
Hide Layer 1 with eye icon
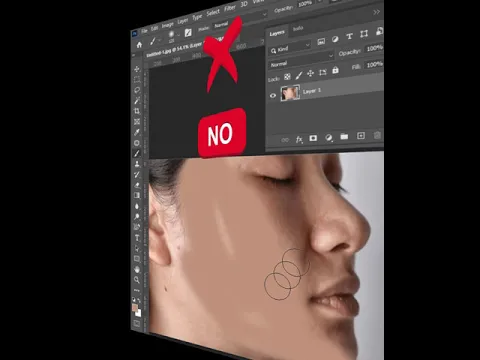click(273, 96)
